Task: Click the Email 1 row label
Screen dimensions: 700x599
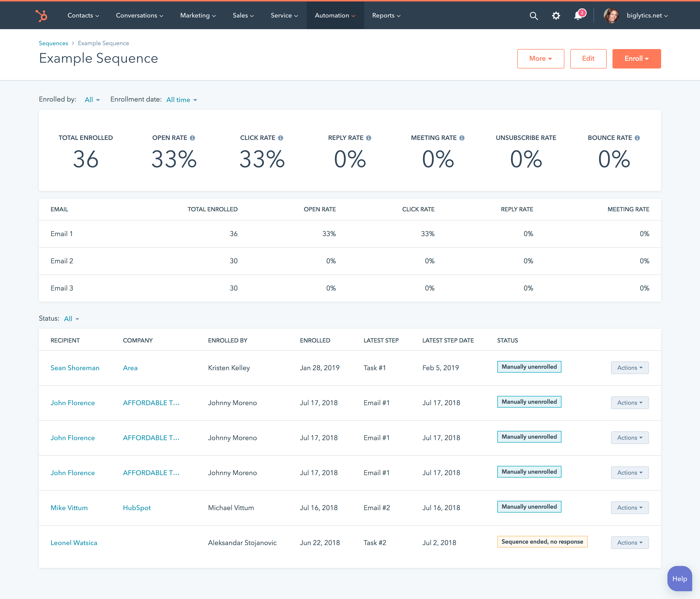Action: click(x=61, y=234)
